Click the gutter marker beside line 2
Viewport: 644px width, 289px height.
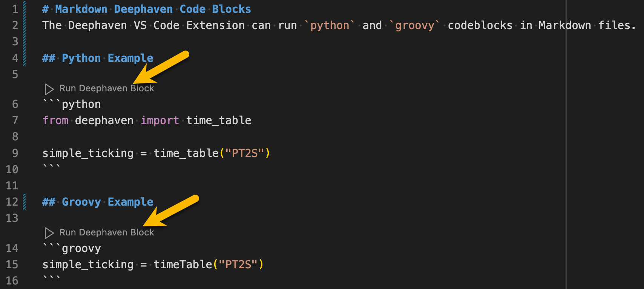[x=24, y=25]
